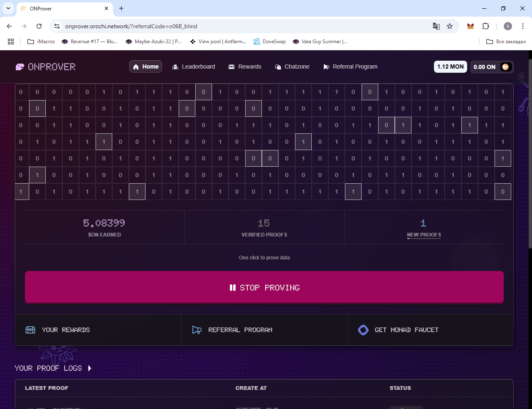Click the orange avatar next to 0.00 ON

pos(505,67)
